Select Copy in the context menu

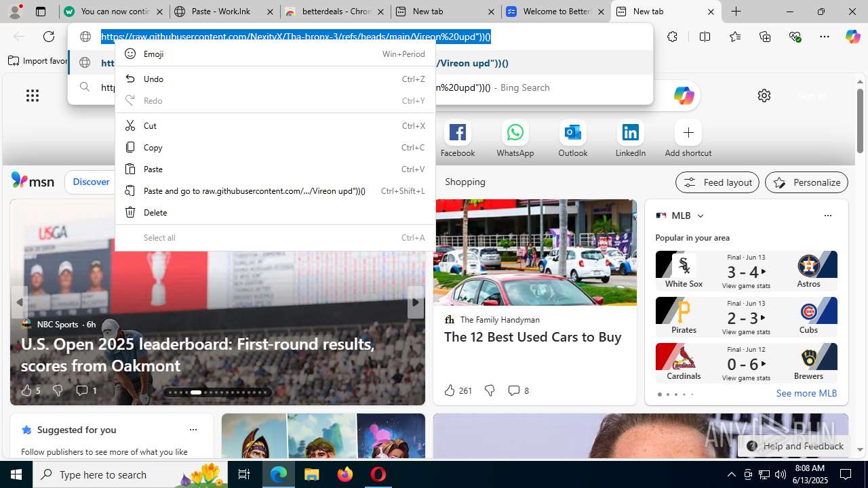[275, 147]
